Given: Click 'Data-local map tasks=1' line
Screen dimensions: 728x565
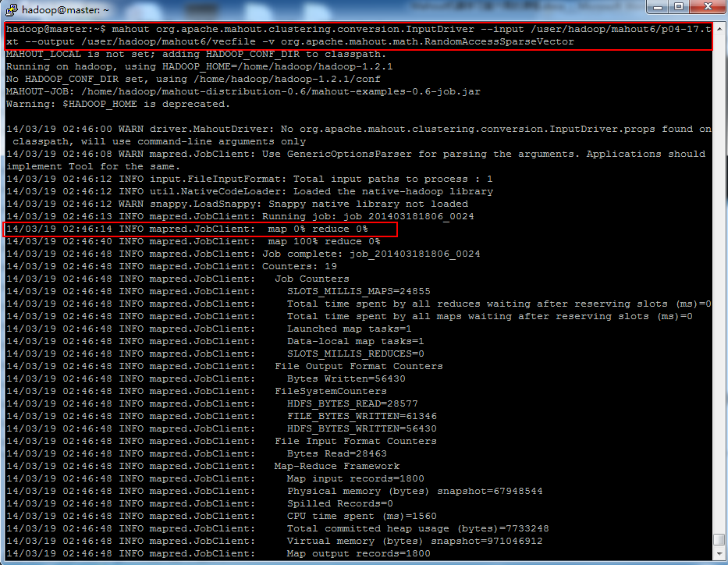Looking at the screenshot, I should pyautogui.click(x=356, y=342).
